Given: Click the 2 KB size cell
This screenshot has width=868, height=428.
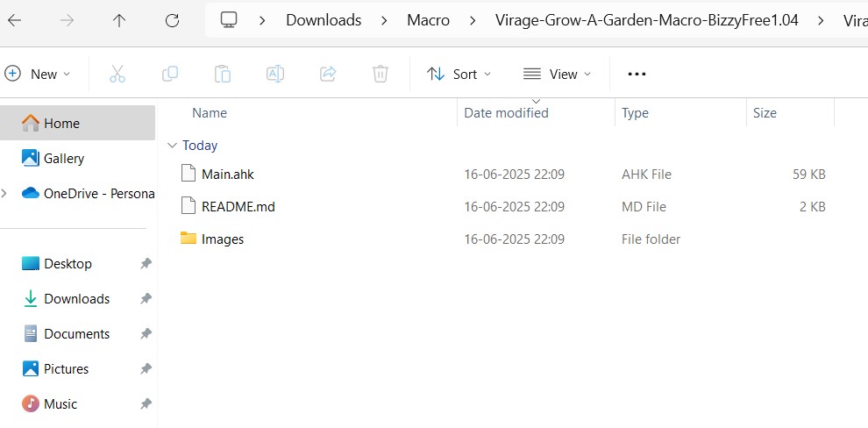Looking at the screenshot, I should pyautogui.click(x=813, y=207).
